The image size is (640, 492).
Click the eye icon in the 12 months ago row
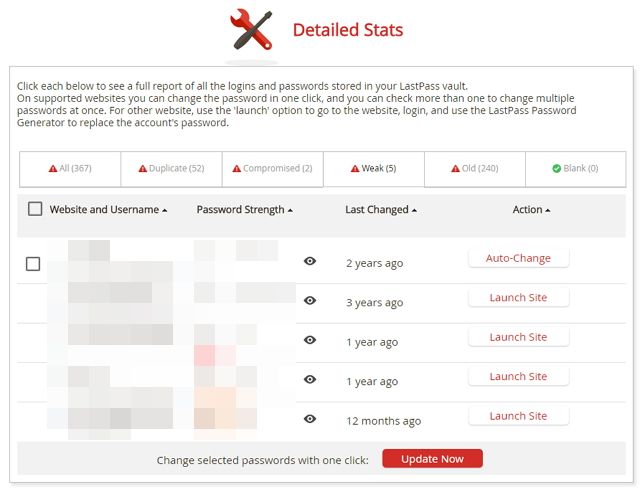[310, 419]
